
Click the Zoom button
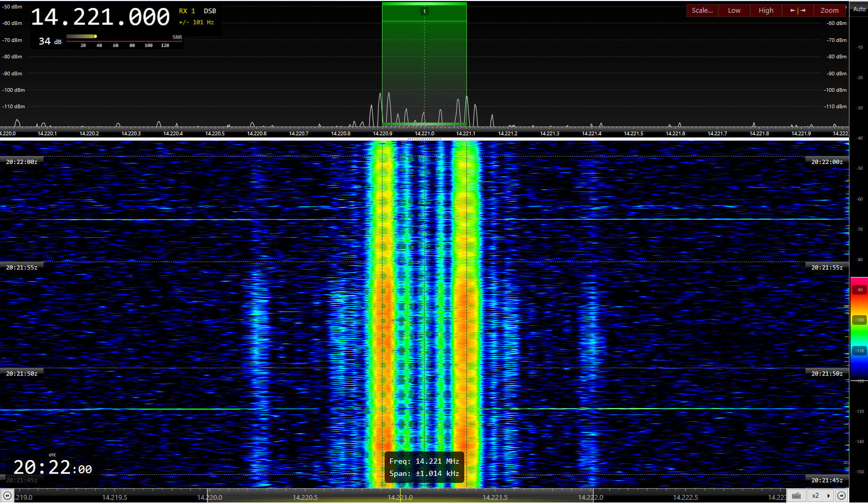tap(829, 11)
